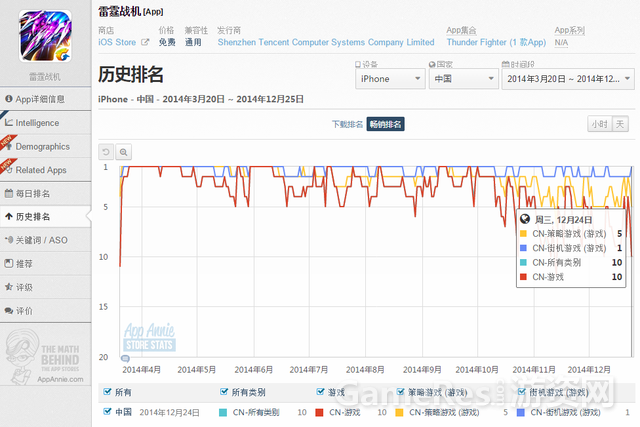Open the 推荐 sidebar item

45,264
